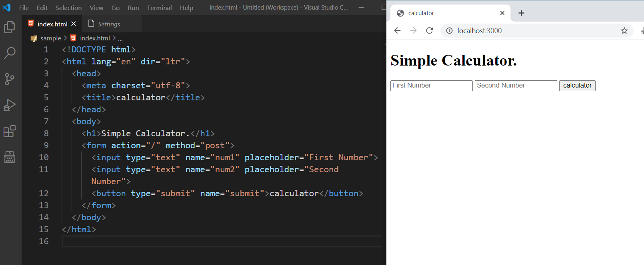
Task: Open the Extensions view
Action: coord(10,131)
